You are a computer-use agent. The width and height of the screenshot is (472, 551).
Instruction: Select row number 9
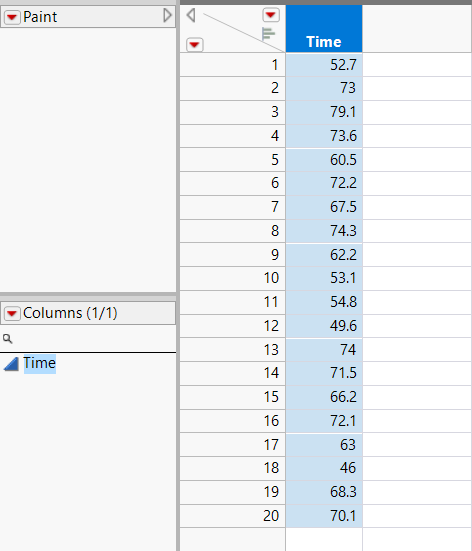pyautogui.click(x=232, y=255)
